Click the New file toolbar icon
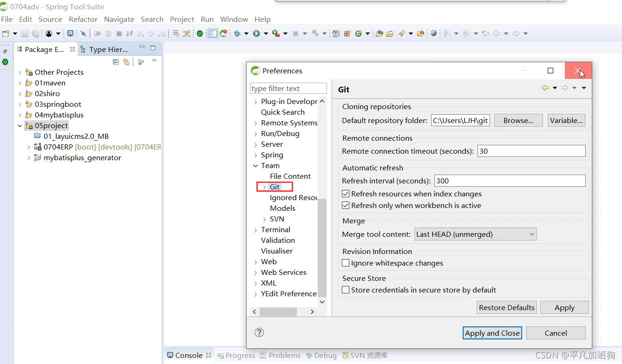Screen dimensions: 622x364 (6, 33)
